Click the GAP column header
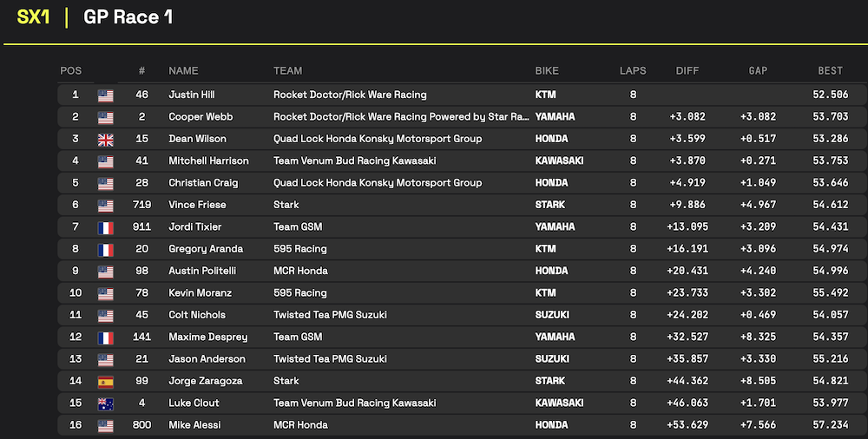Screen dimensions: 868x439 coord(758,71)
